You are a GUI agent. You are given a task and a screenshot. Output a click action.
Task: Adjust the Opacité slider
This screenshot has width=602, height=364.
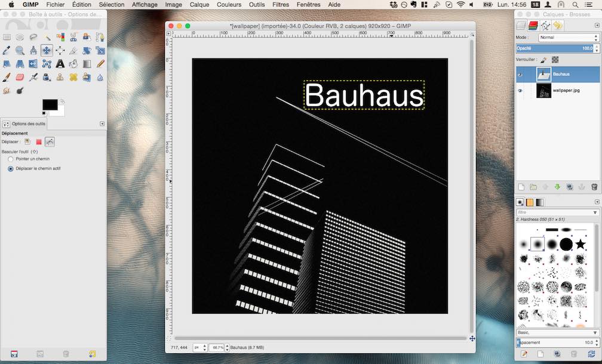[555, 48]
